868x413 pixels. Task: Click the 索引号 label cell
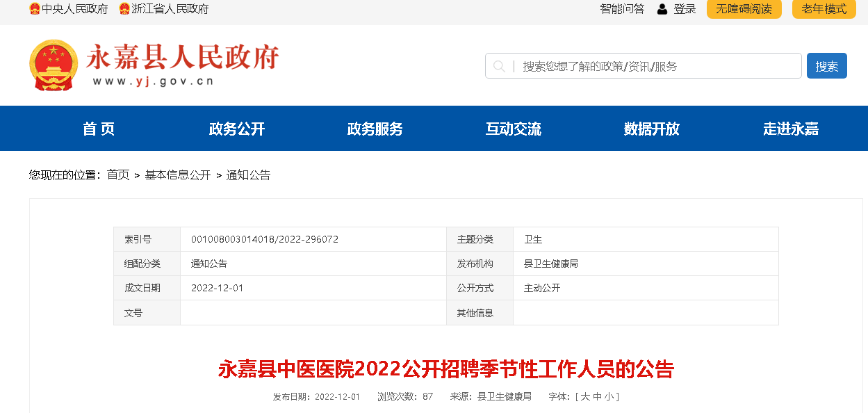(x=147, y=239)
